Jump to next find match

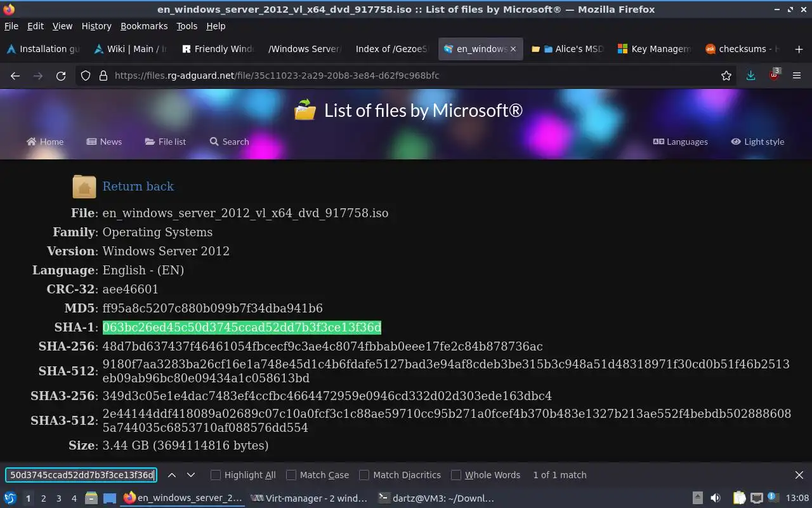click(x=191, y=475)
